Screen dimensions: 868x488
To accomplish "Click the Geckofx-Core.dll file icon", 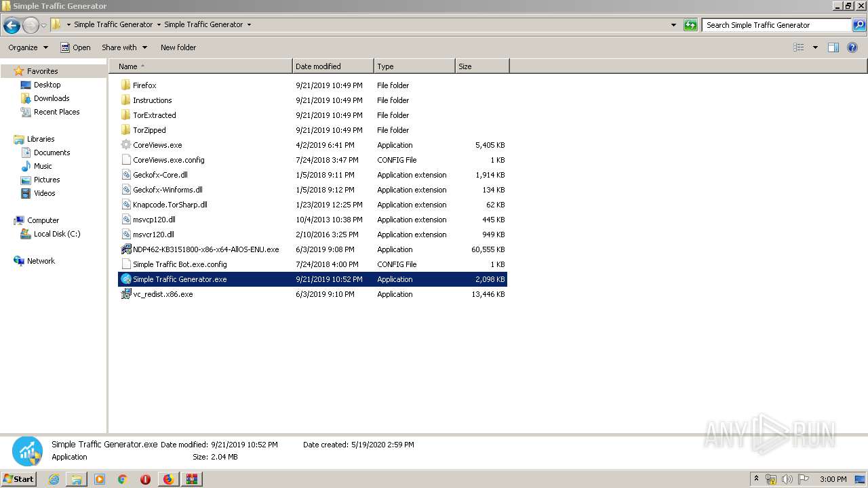I will [125, 175].
